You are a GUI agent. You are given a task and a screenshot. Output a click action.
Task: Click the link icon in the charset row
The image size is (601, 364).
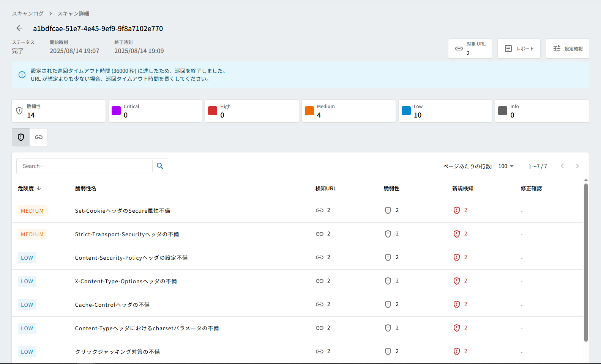(x=320, y=328)
